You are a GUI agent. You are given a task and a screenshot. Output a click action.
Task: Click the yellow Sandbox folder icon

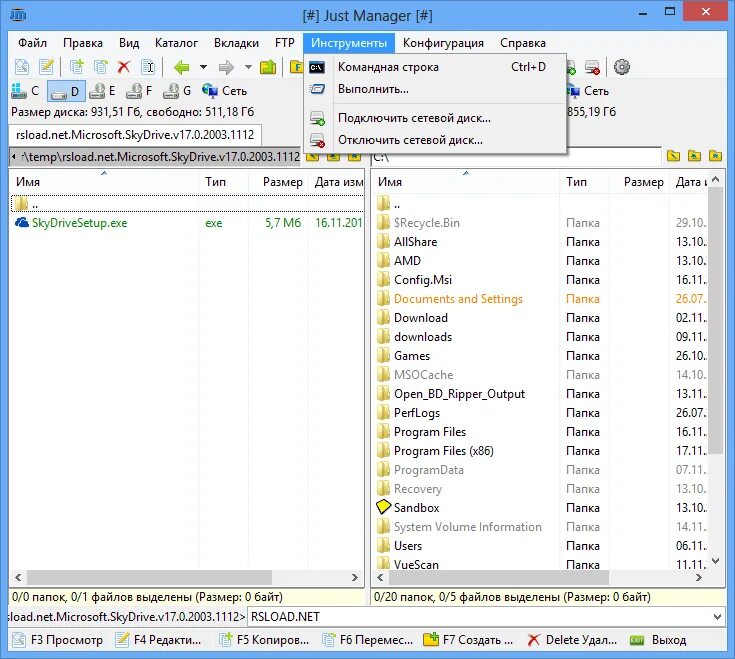(383, 507)
